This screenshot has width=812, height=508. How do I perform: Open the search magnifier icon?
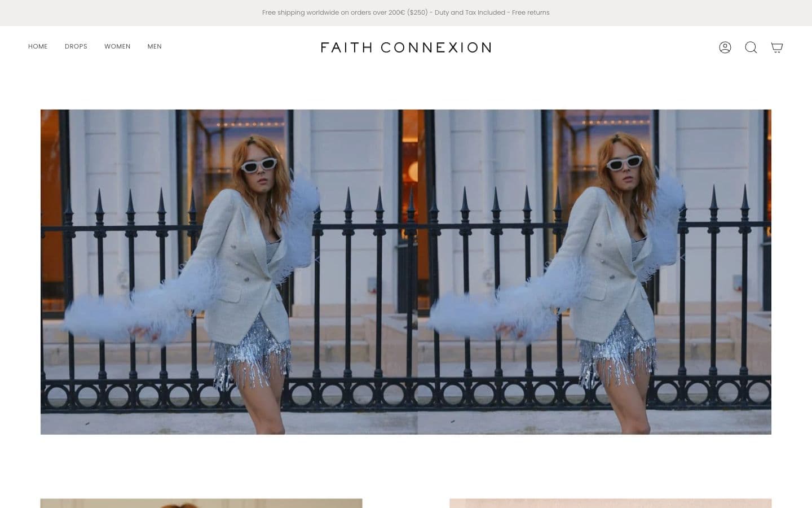(751, 47)
